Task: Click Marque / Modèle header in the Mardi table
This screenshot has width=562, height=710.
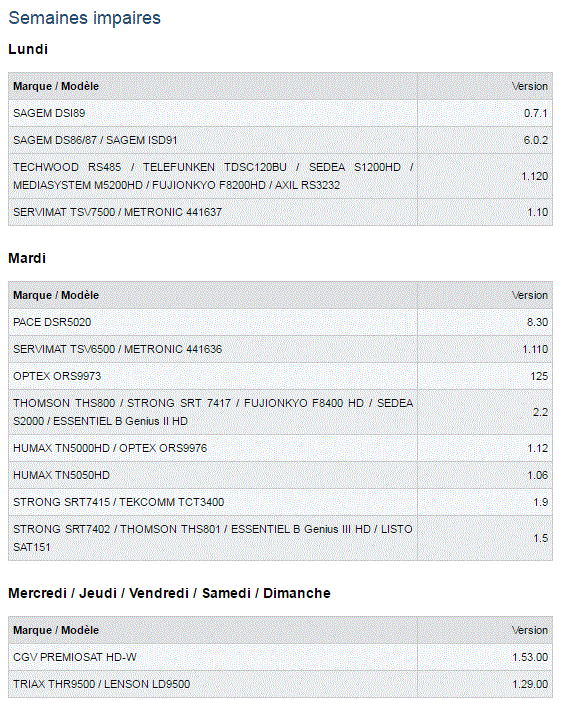Action: pyautogui.click(x=56, y=295)
